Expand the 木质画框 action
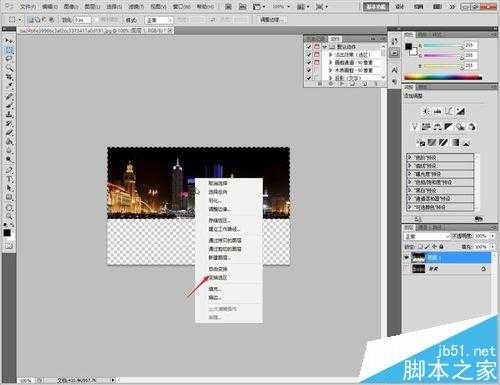Screen dimensions: 500x385 (x=330, y=70)
